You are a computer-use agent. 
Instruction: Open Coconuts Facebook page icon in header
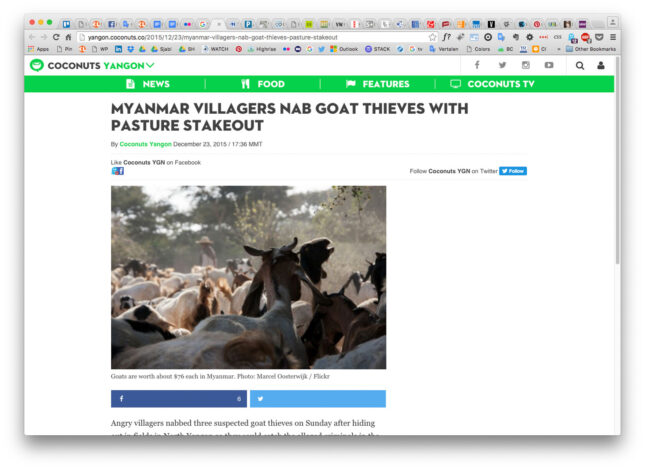(477, 65)
